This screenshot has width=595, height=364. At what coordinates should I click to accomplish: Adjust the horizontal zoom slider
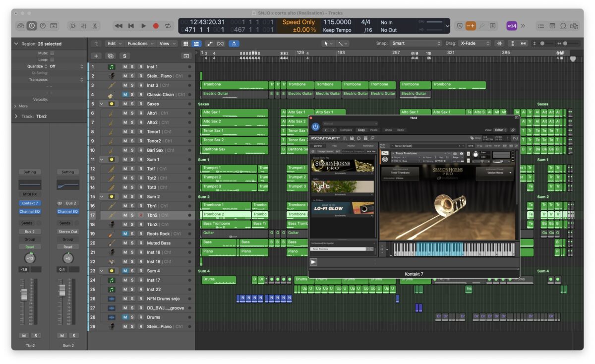coord(570,44)
